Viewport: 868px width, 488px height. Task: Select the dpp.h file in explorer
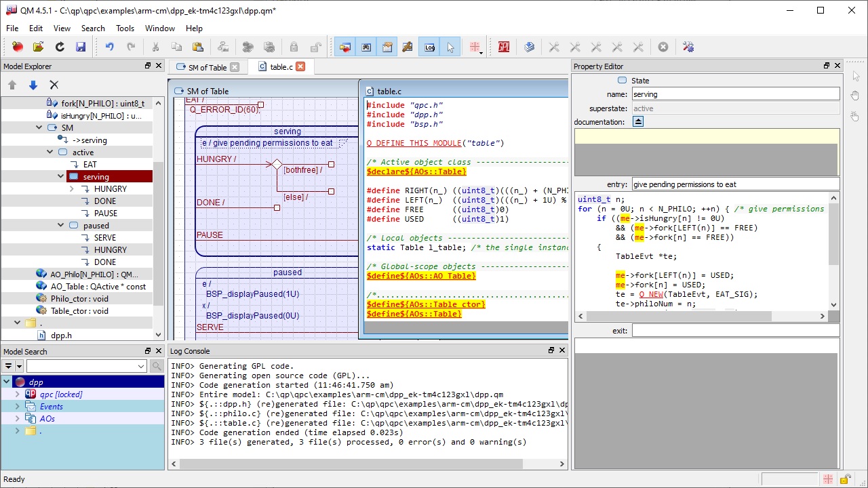[61, 335]
